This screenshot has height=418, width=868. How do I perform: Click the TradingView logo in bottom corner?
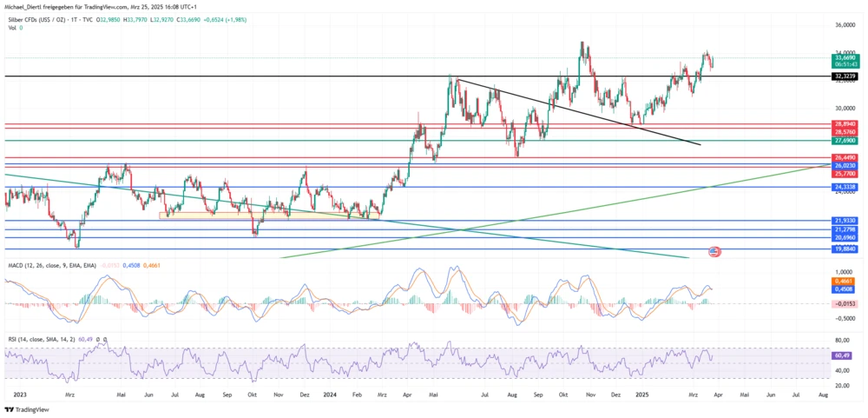click(x=26, y=408)
